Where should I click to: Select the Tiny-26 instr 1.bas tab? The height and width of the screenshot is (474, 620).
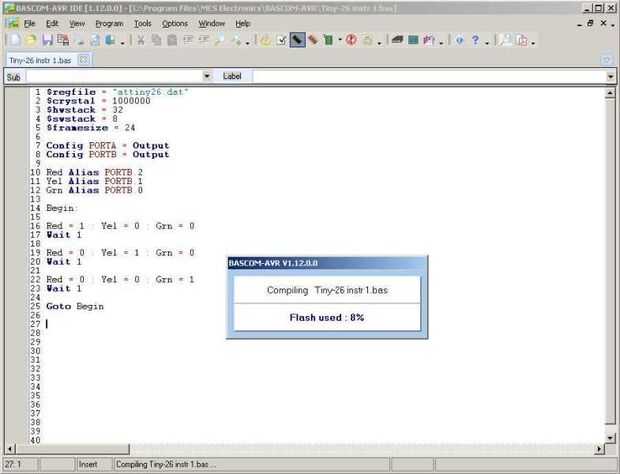[x=40, y=60]
